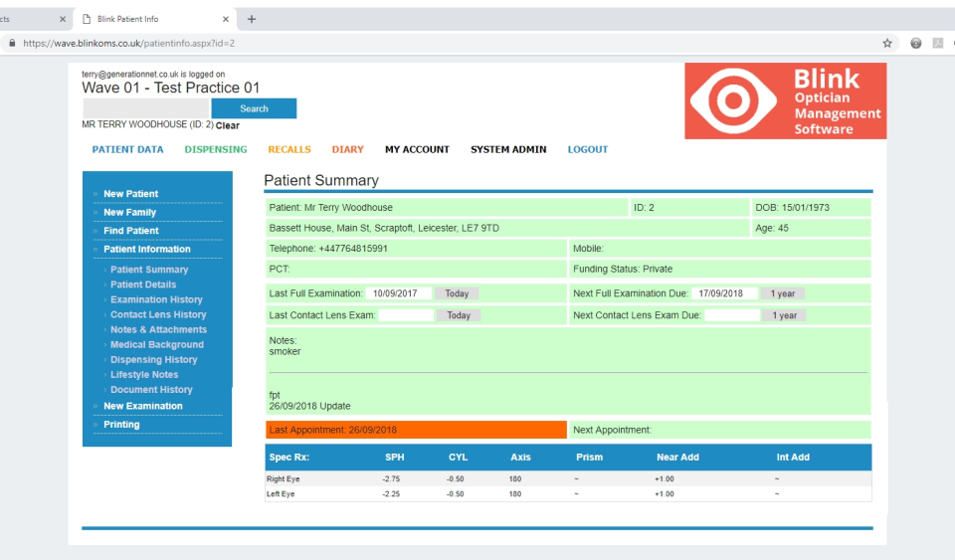Screen dimensions: 955x560
Task: Bookmark this page with the star icon
Action: click(x=887, y=43)
